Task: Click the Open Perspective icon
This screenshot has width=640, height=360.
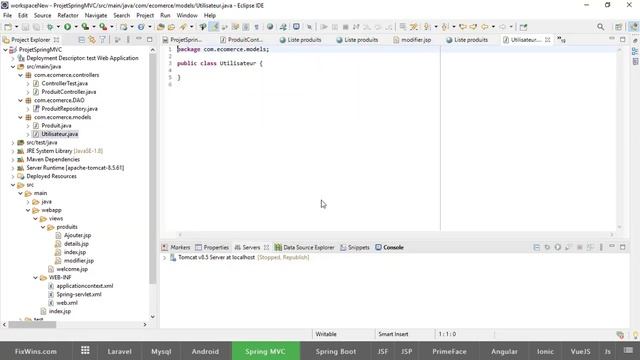Action: 619,27
